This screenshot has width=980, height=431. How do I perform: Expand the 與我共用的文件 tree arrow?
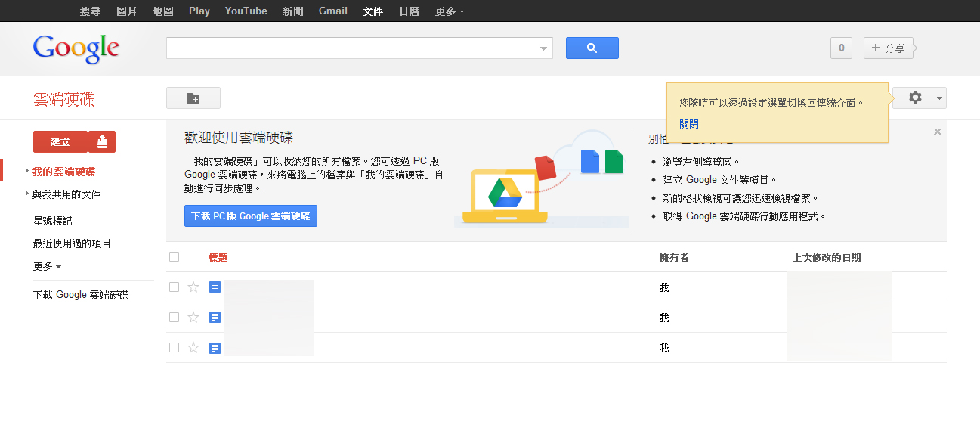pyautogui.click(x=27, y=194)
